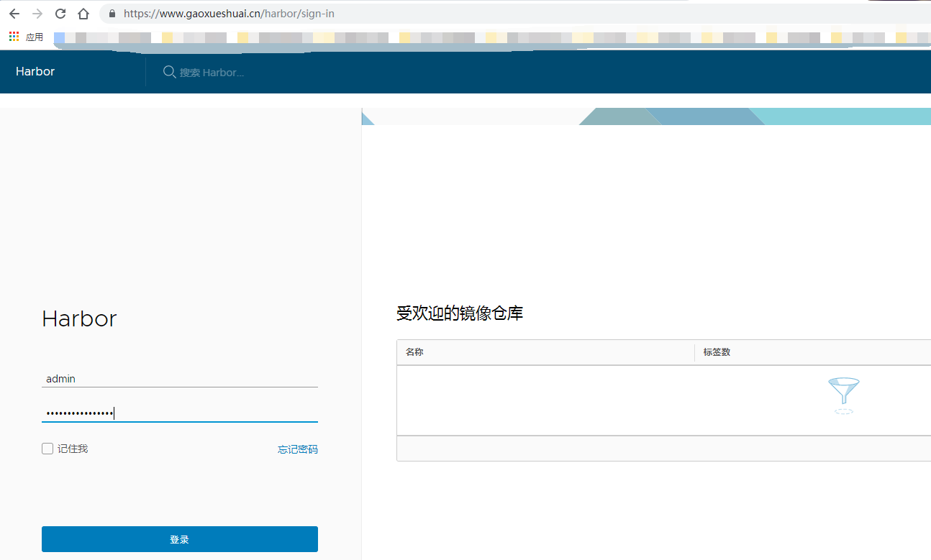Click the large Harbor title above login
The width and height of the screenshot is (931, 560).
click(x=79, y=318)
